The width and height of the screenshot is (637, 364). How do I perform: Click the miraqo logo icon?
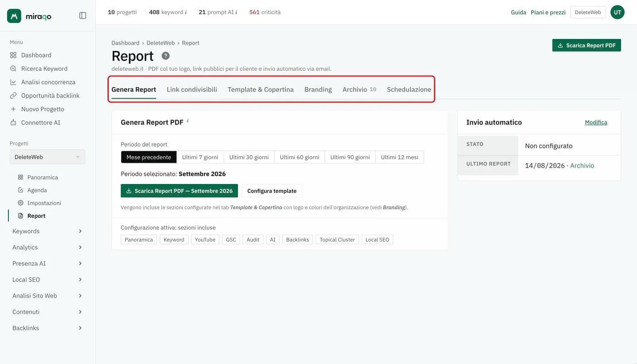14,16
